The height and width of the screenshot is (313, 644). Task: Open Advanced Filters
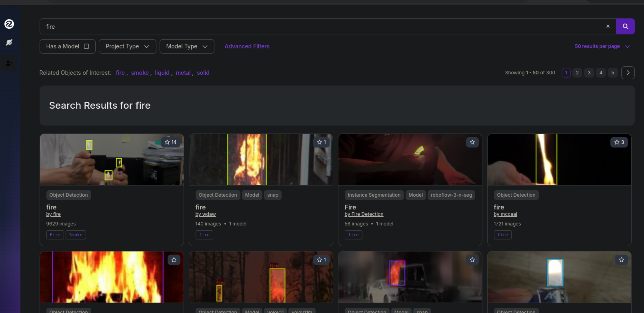tap(247, 46)
